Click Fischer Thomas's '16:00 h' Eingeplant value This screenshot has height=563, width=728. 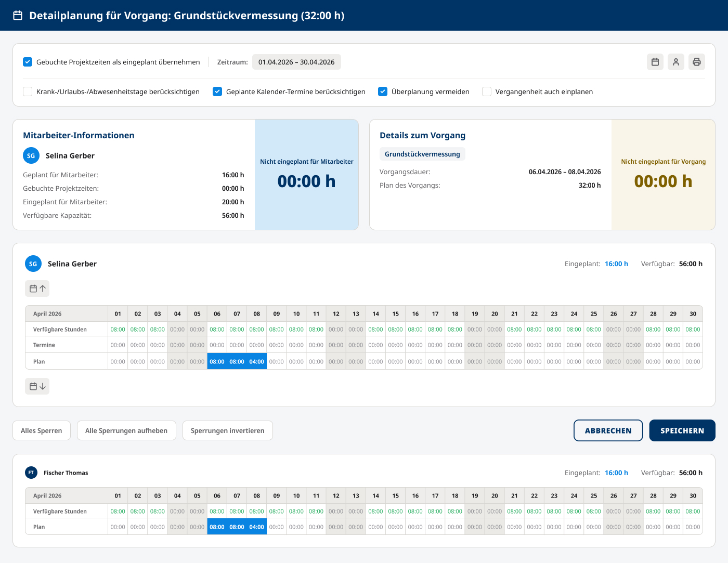(x=616, y=473)
